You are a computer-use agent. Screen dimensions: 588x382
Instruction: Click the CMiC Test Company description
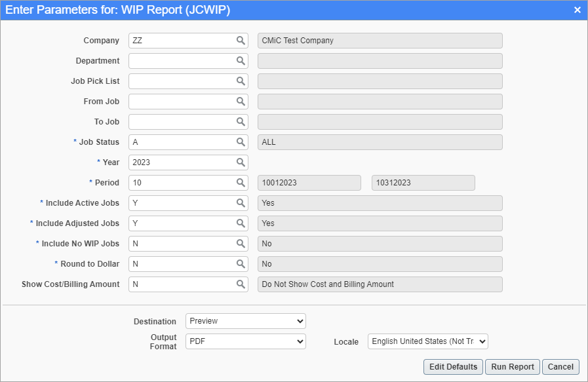click(380, 41)
